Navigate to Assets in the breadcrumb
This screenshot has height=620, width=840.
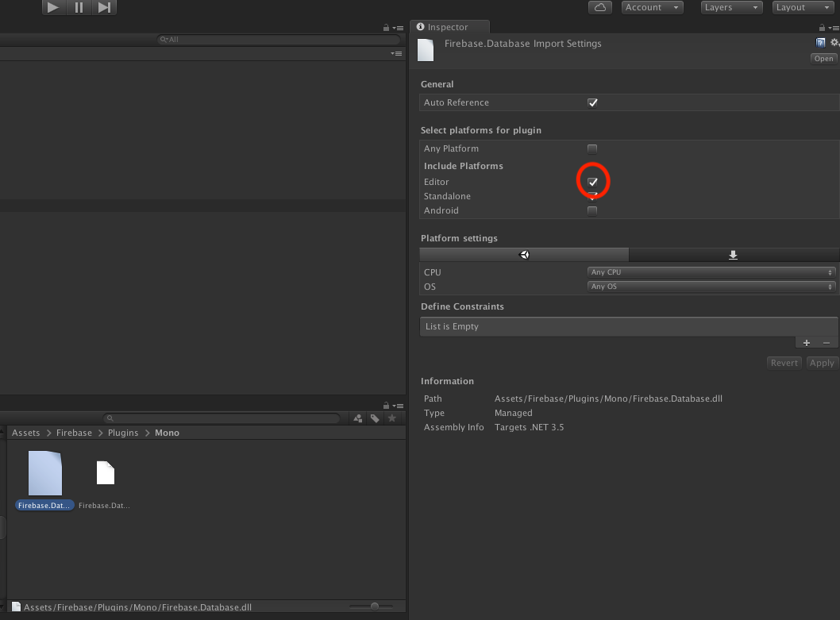25,433
